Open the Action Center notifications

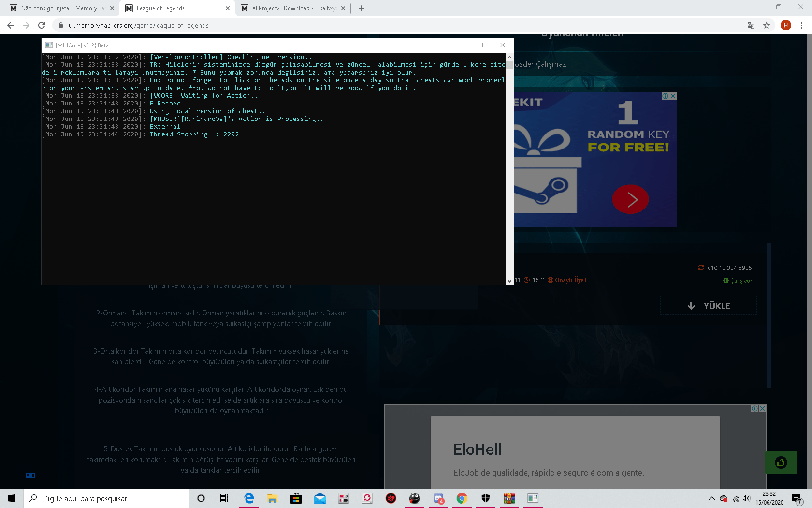tap(797, 498)
